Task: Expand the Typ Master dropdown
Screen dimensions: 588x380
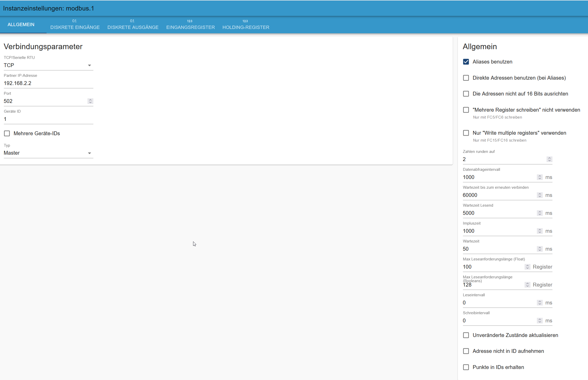Action: (x=48, y=153)
